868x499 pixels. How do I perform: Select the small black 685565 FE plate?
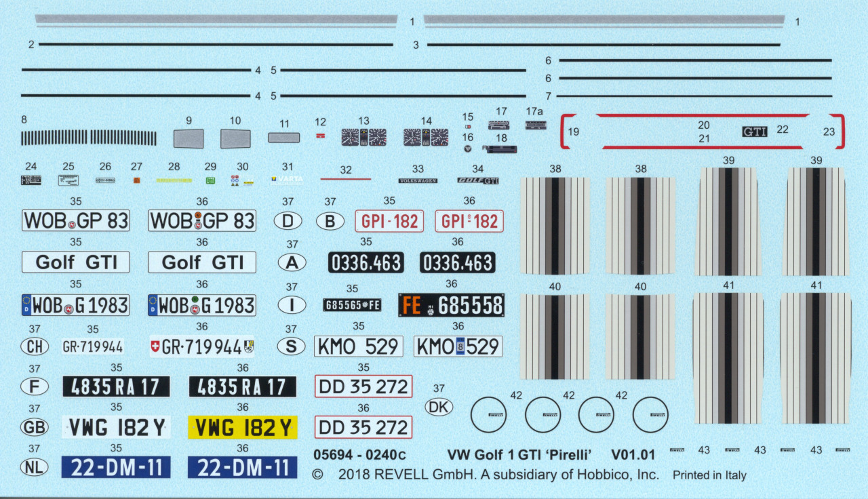352,305
